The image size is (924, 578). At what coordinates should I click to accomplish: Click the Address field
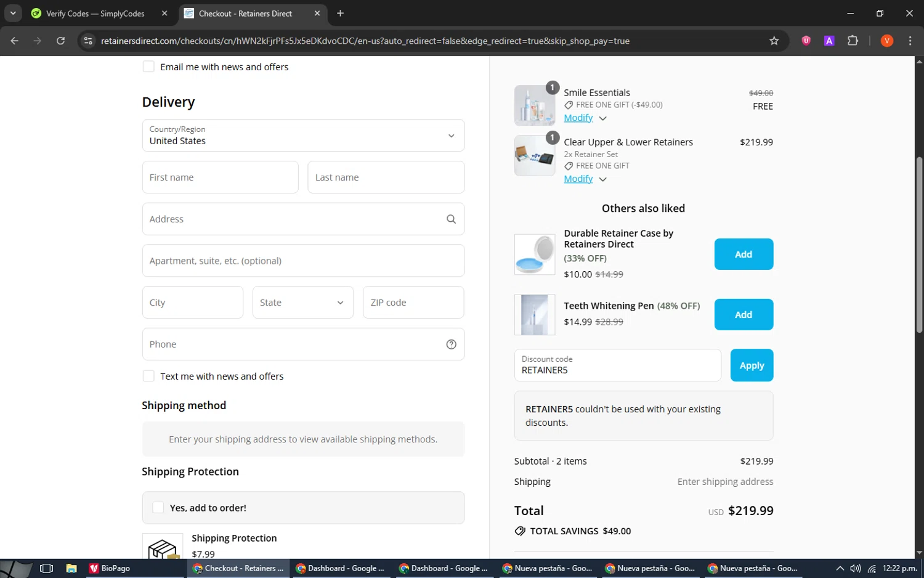[x=303, y=219]
